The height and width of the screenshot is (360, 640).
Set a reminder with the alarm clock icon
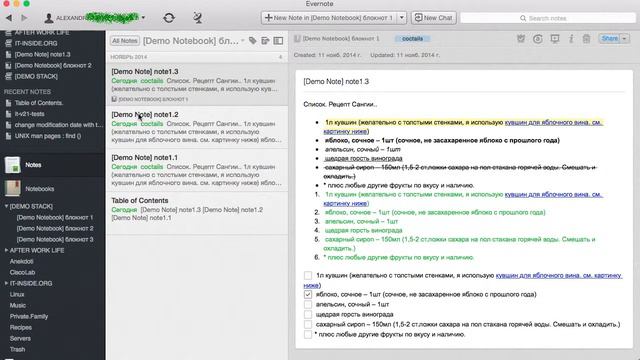click(x=521, y=39)
